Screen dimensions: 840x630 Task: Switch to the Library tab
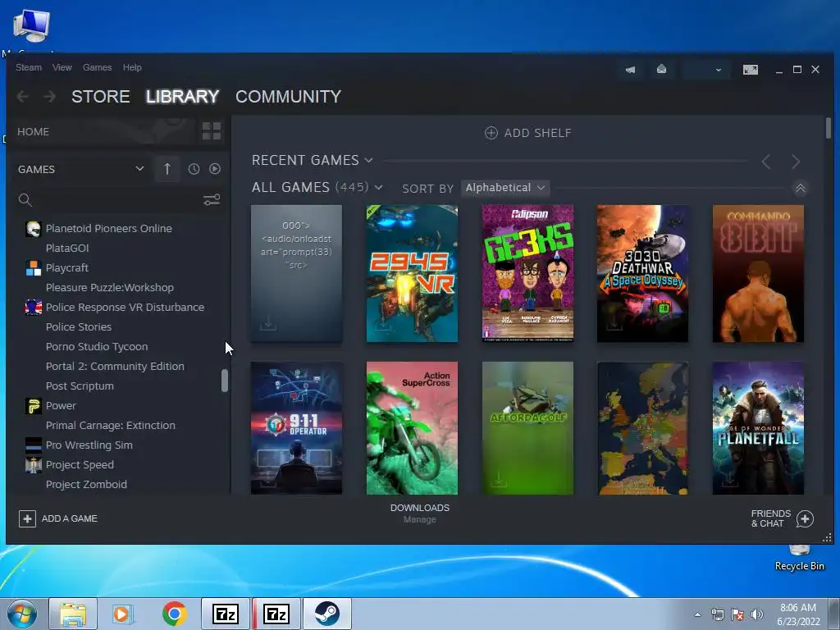click(182, 97)
